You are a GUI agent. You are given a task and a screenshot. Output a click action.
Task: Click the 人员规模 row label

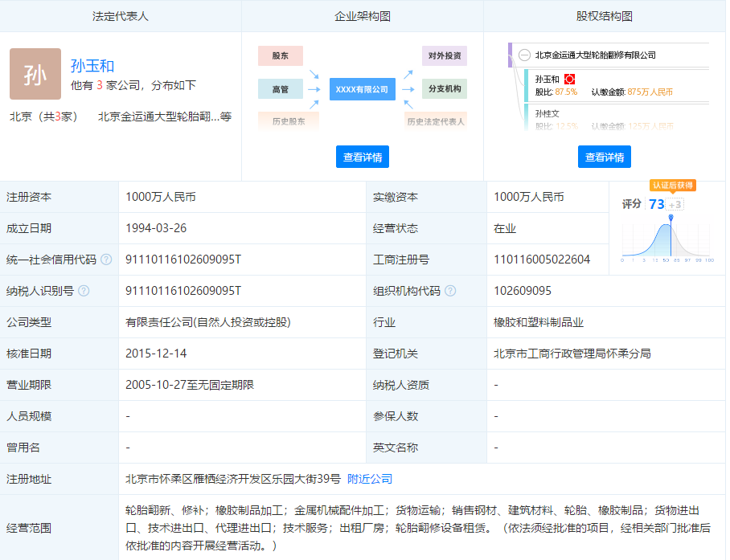click(29, 416)
